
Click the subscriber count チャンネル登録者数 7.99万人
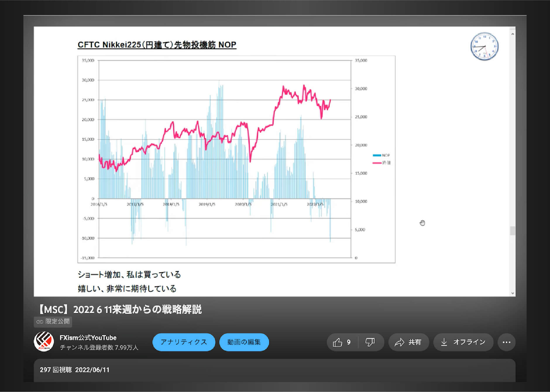click(99, 347)
